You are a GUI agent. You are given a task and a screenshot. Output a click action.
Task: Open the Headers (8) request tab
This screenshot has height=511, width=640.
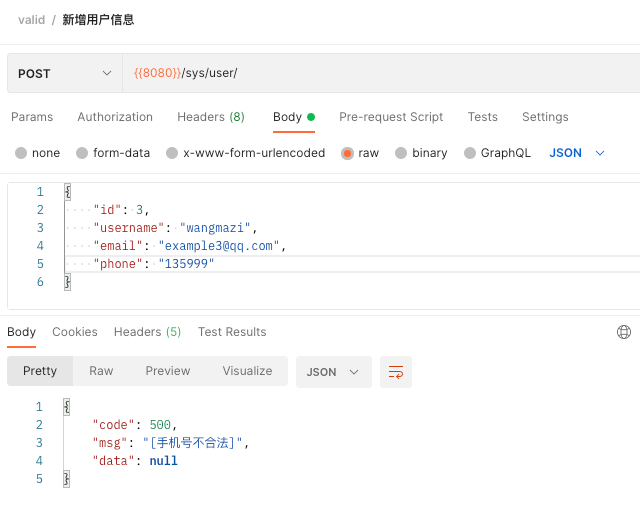click(211, 117)
